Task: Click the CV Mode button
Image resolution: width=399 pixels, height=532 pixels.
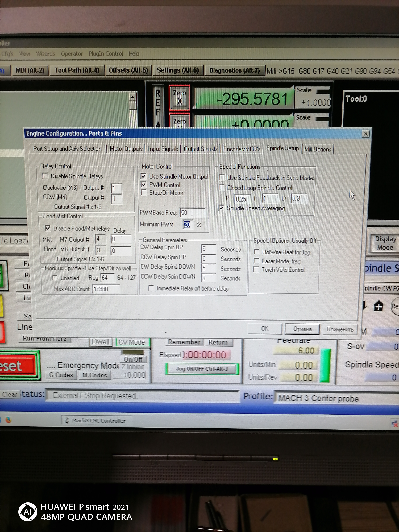Action: (132, 342)
